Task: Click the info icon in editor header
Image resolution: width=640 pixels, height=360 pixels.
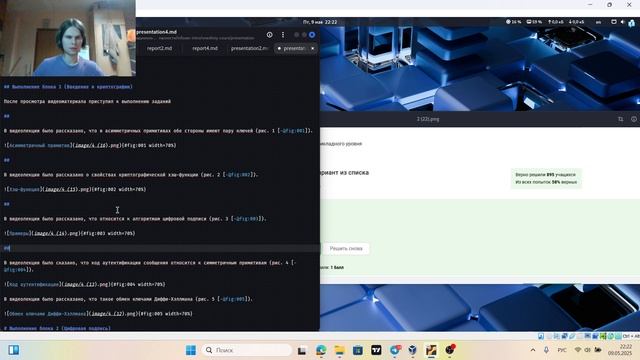Action: pyautogui.click(x=269, y=35)
